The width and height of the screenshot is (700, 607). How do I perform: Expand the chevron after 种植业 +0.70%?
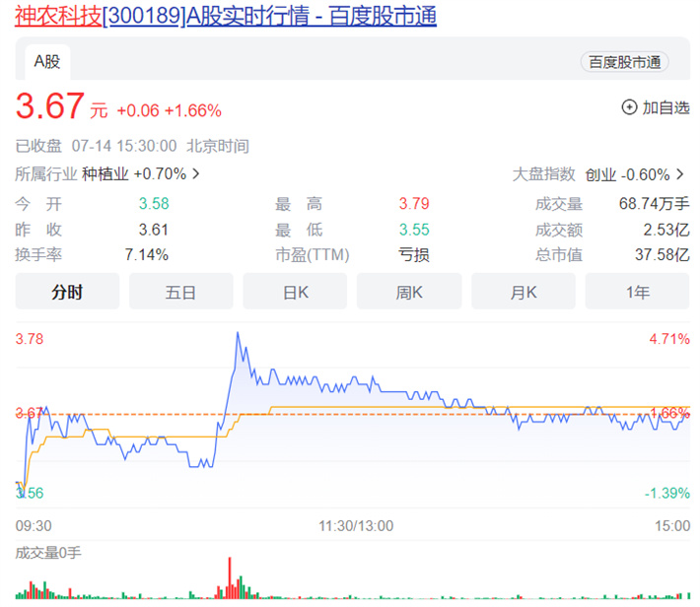(x=196, y=174)
